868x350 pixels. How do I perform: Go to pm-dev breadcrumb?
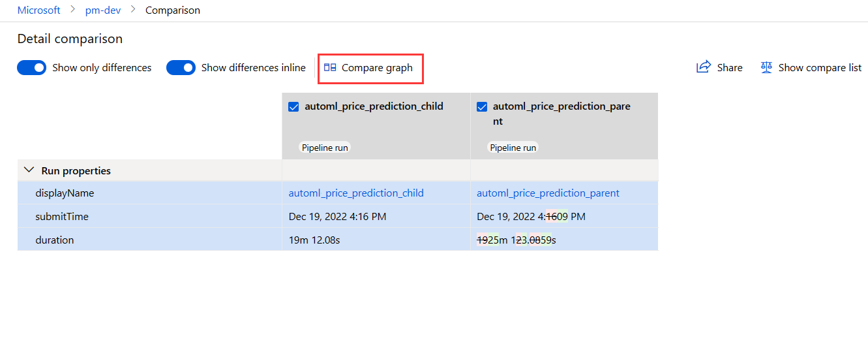point(103,10)
